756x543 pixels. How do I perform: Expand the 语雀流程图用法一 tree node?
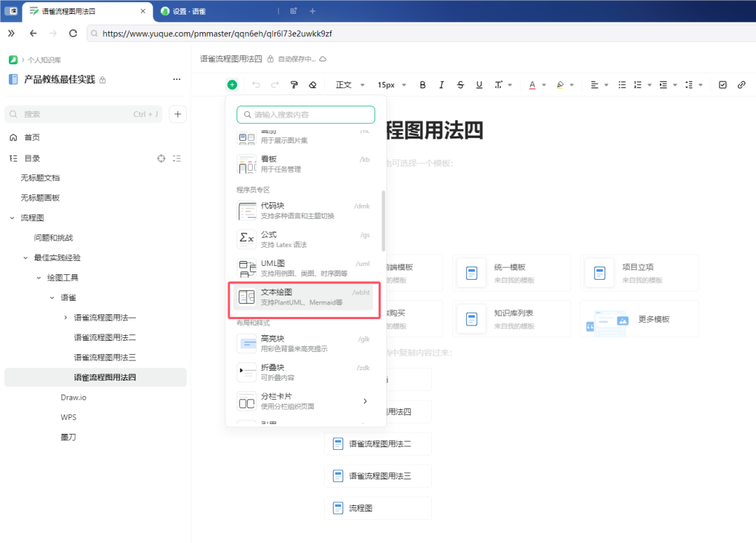(x=66, y=318)
